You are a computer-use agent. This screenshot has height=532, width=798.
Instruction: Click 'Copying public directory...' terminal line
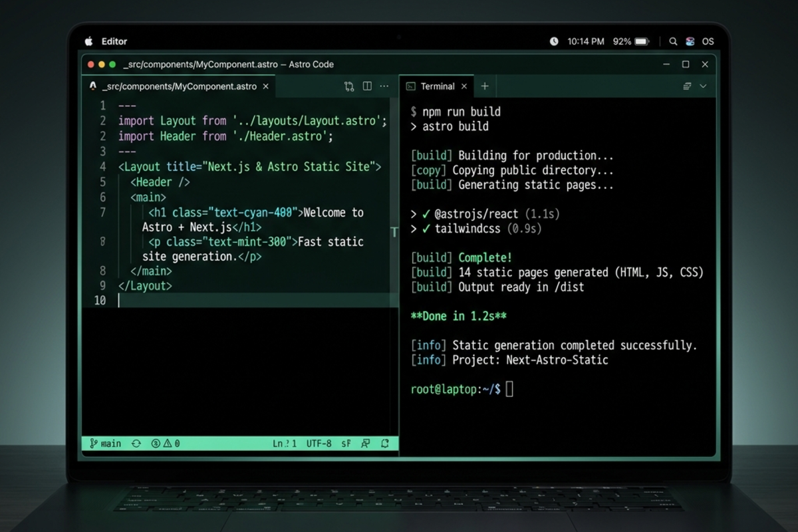[x=512, y=170]
